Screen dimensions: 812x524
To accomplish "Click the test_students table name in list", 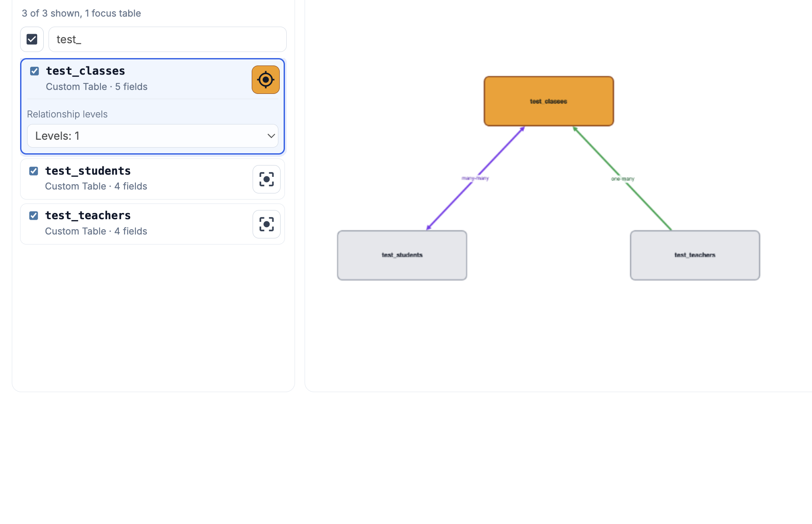I will tap(88, 171).
